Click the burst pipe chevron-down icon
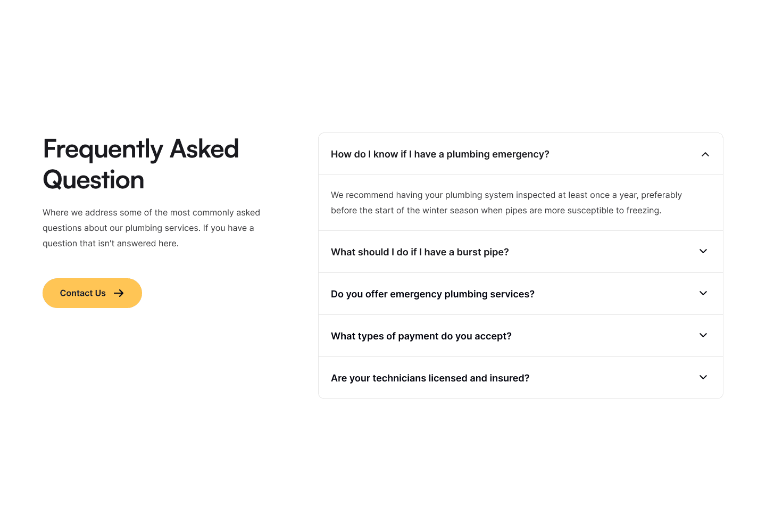Image resolution: width=766 pixels, height=532 pixels. 703,251
